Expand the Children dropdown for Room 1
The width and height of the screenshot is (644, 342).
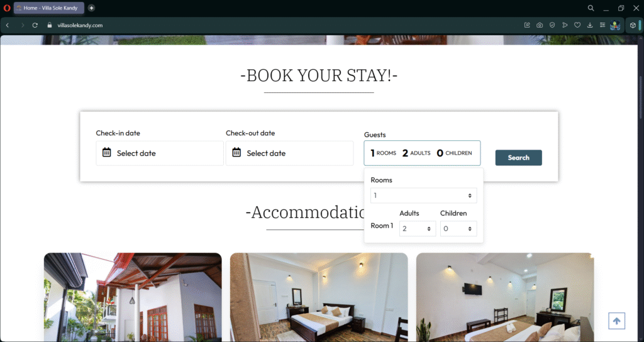click(458, 229)
